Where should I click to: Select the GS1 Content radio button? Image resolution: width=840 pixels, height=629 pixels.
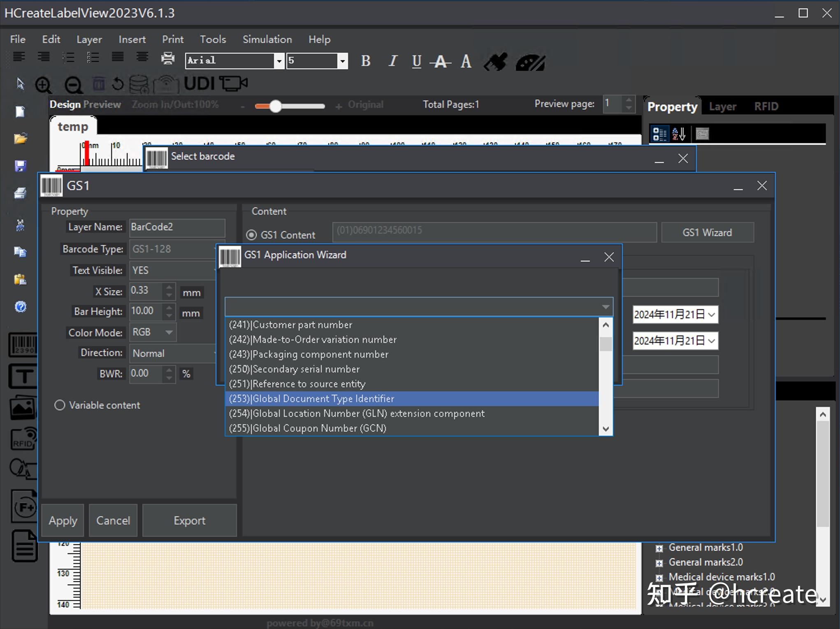pyautogui.click(x=251, y=235)
